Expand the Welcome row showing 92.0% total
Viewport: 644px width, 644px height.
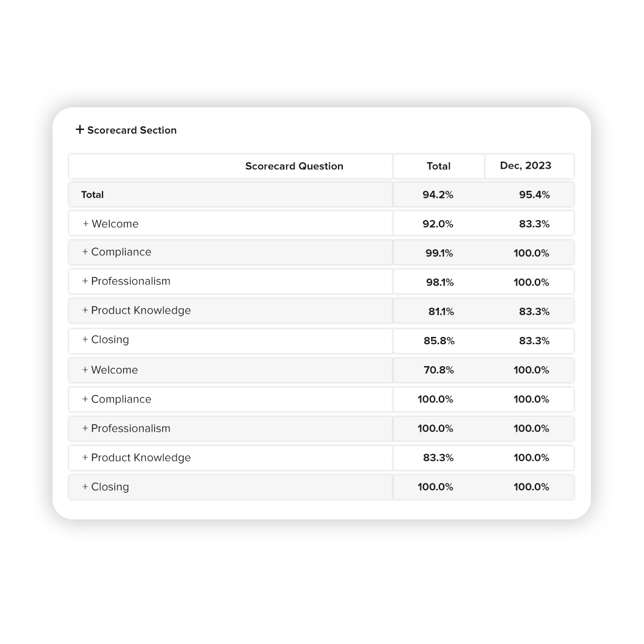pyautogui.click(x=86, y=224)
